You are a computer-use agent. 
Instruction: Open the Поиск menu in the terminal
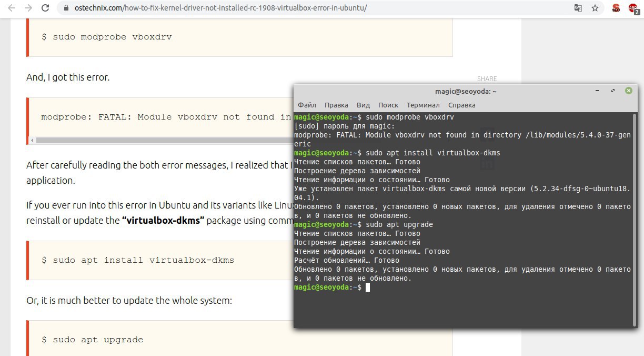388,105
